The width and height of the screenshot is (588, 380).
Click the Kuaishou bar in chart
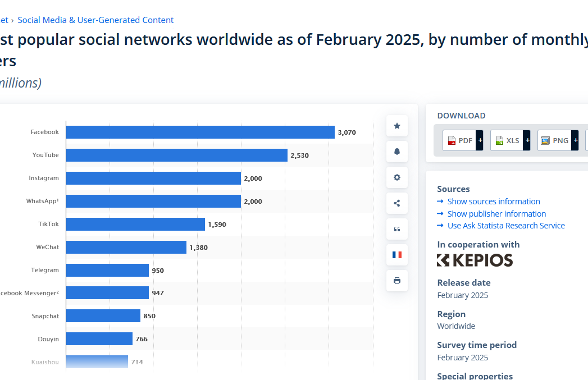click(97, 362)
